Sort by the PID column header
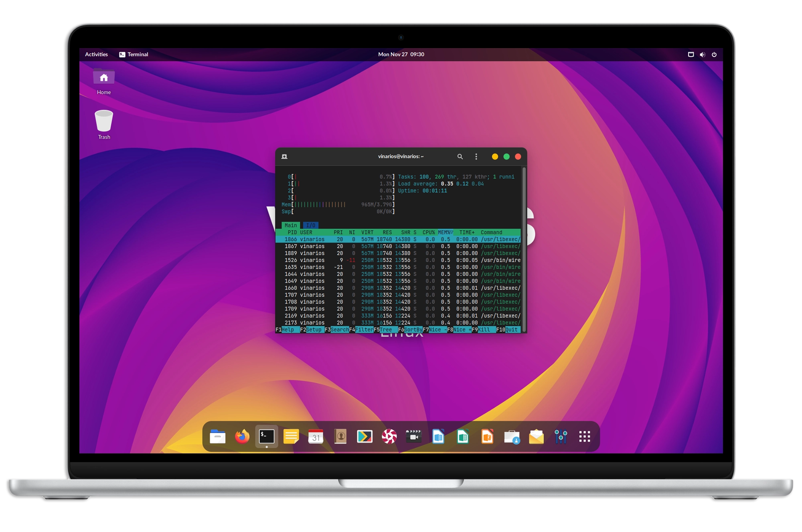The width and height of the screenshot is (802, 532). (x=292, y=233)
